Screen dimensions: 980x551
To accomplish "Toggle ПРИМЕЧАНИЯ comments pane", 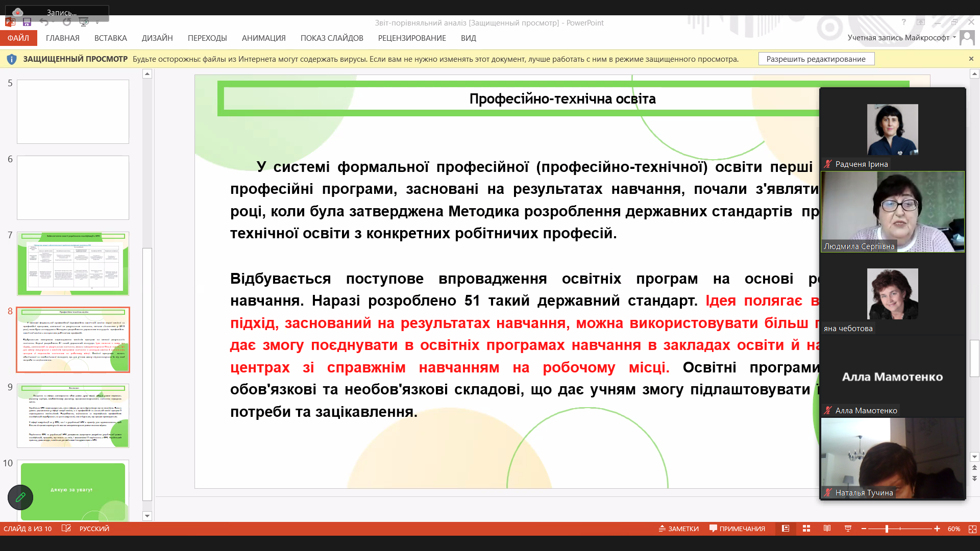I will point(737,529).
